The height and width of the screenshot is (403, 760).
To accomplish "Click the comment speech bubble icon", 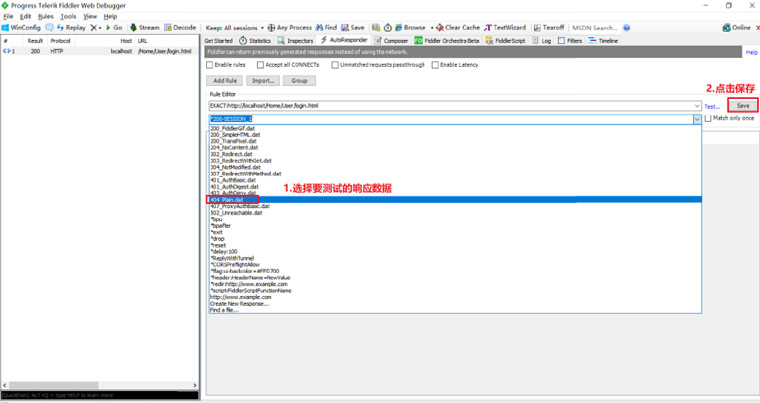I will [49, 28].
